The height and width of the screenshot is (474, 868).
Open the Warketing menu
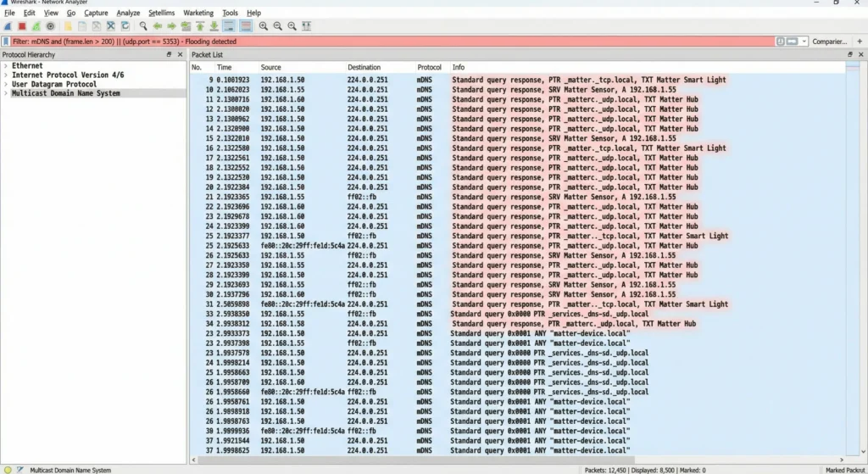click(198, 13)
